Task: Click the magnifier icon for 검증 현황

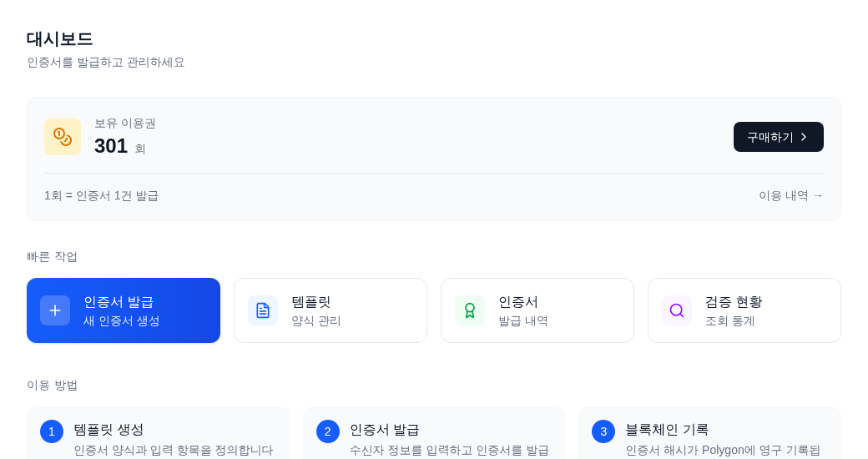Action: (677, 310)
